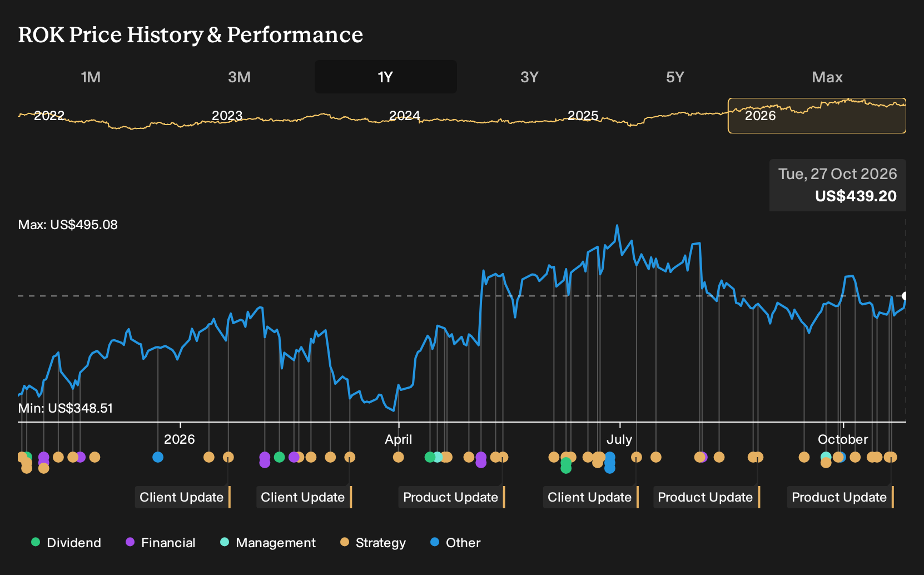924x575 pixels.
Task: Click the Tue, 27 Oct 2026 tooltip date
Action: 838,174
